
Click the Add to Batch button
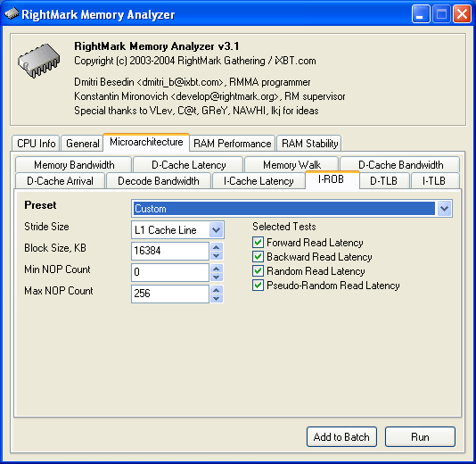coord(341,436)
